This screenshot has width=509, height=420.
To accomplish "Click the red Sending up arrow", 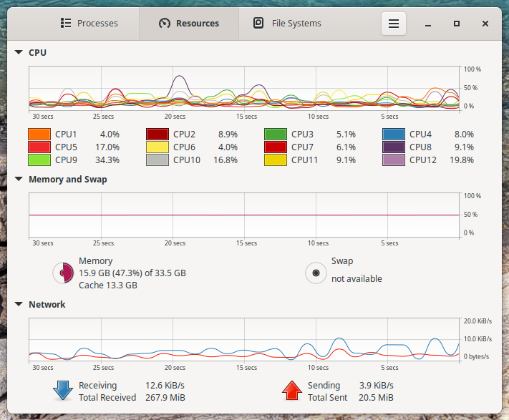I will (x=291, y=391).
